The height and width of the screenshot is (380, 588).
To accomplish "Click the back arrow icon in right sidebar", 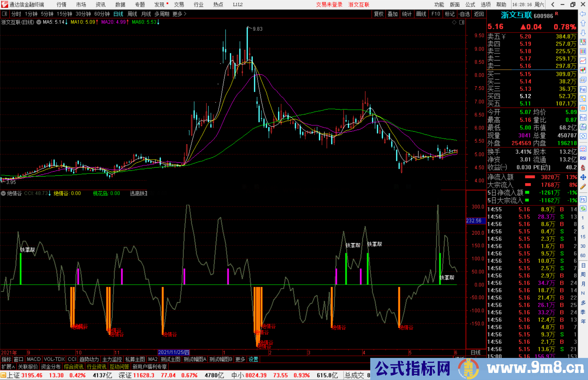I will [x=583, y=14].
